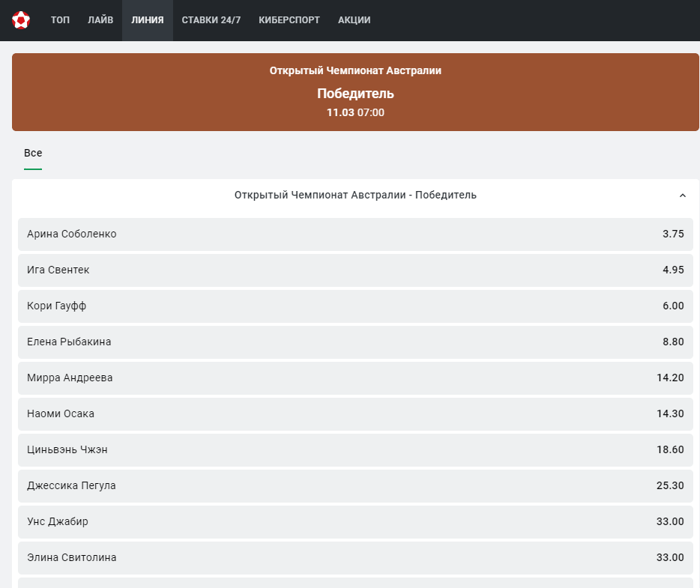Click the Открытый Чемпионат Австралии - Победитель header
700x588 pixels.
pyautogui.click(x=355, y=195)
